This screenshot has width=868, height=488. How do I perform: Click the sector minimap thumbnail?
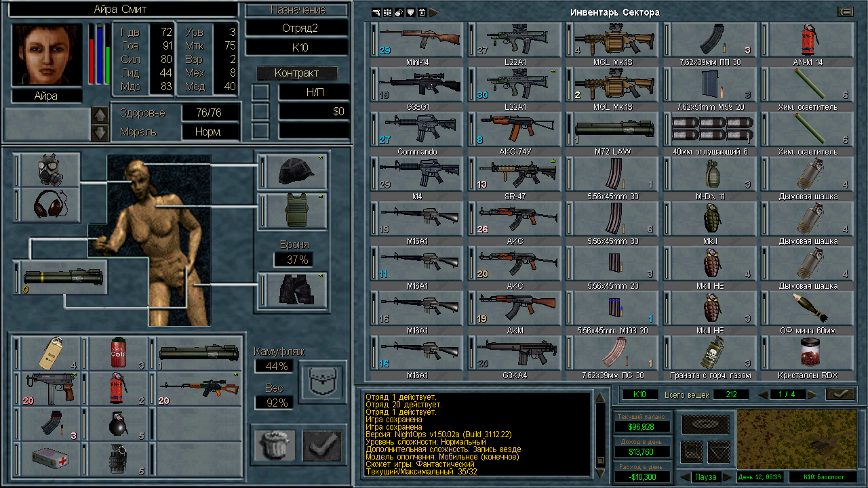[797, 439]
